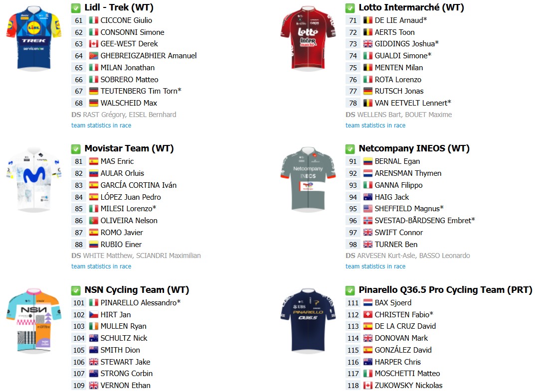This screenshot has height=392, width=539.
Task: Open team statistics in race for Netcompany INEOS
Action: pyautogui.click(x=375, y=266)
